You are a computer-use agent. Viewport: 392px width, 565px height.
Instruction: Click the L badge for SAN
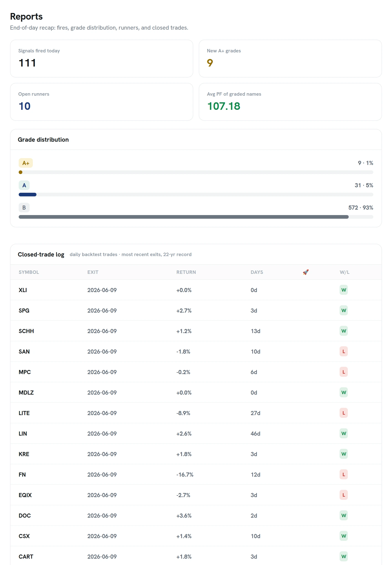coord(343,351)
